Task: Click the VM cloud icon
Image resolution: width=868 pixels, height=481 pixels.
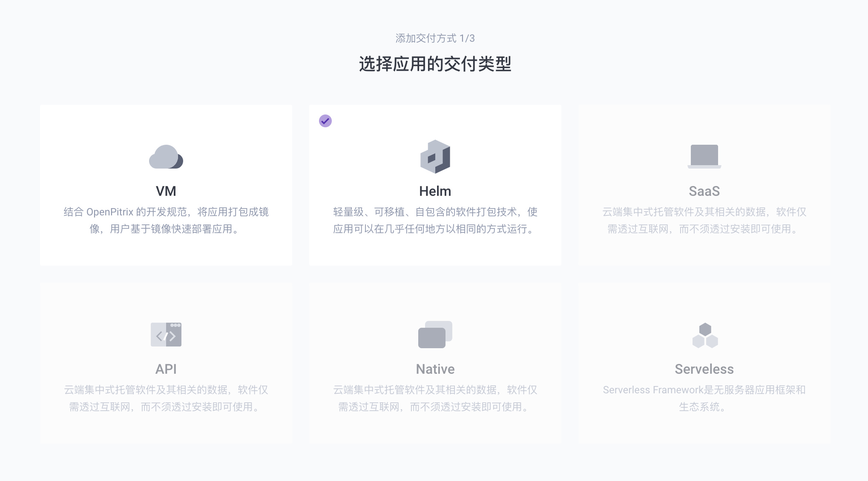Action: [x=166, y=157]
